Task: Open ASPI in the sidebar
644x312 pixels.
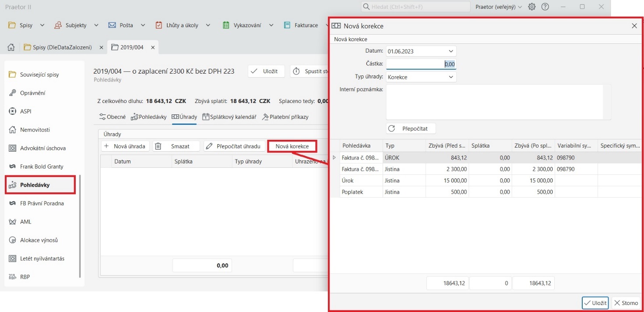Action: (x=25, y=111)
